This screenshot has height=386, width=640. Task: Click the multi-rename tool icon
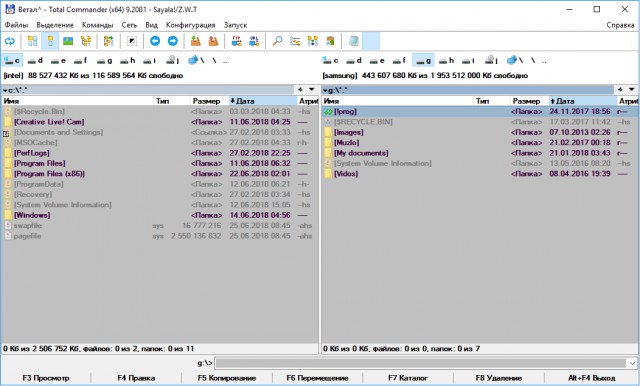(x=295, y=41)
